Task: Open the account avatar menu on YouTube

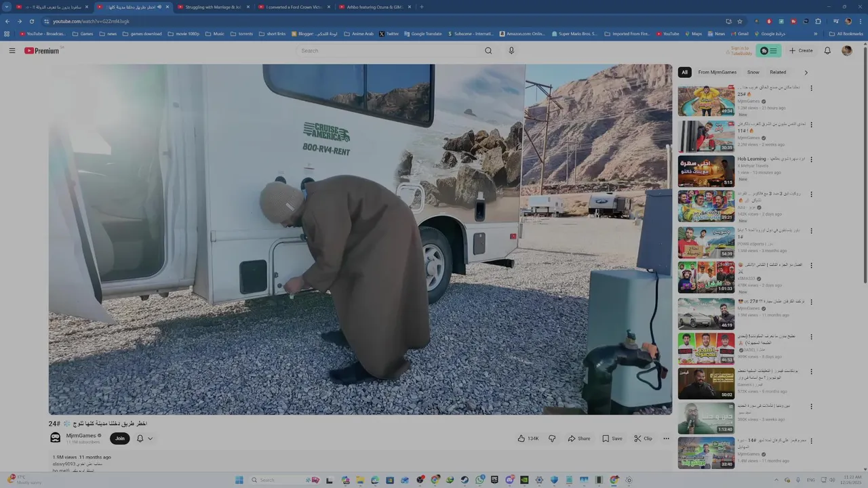Action: (847, 51)
